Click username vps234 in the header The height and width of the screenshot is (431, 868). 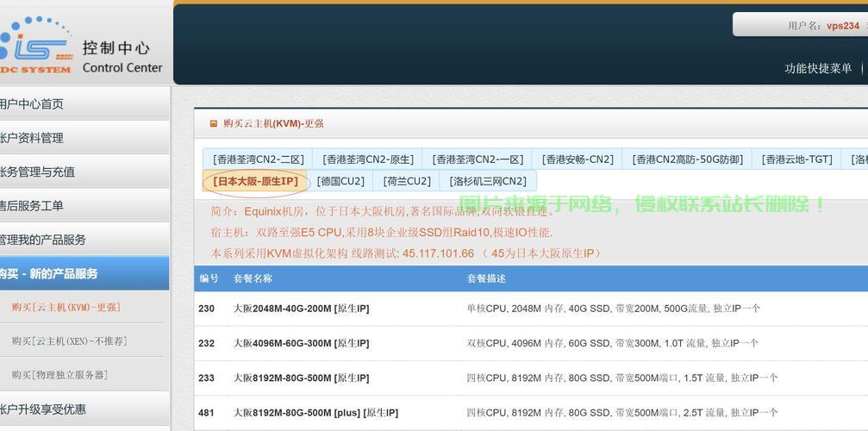point(842,26)
